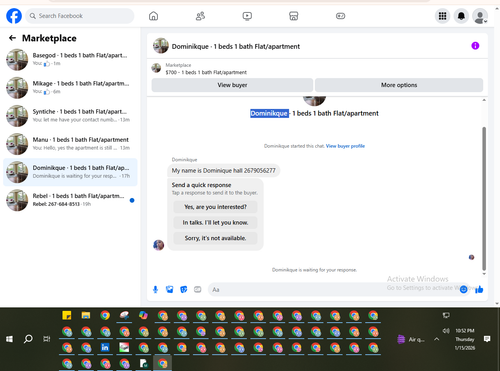The height and width of the screenshot is (371, 500).
Task: Open the Air quality weather widget
Action: coord(411,339)
